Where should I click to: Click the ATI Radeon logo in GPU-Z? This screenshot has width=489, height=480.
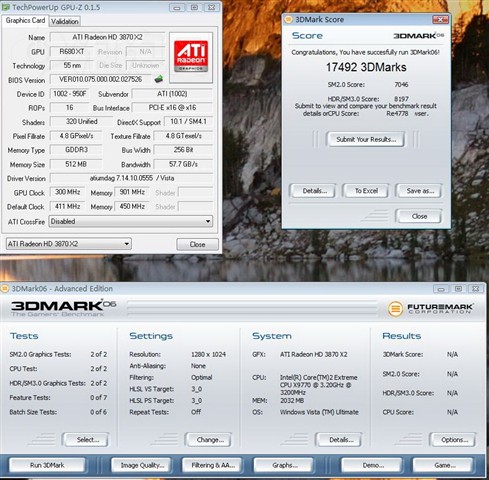(191, 56)
